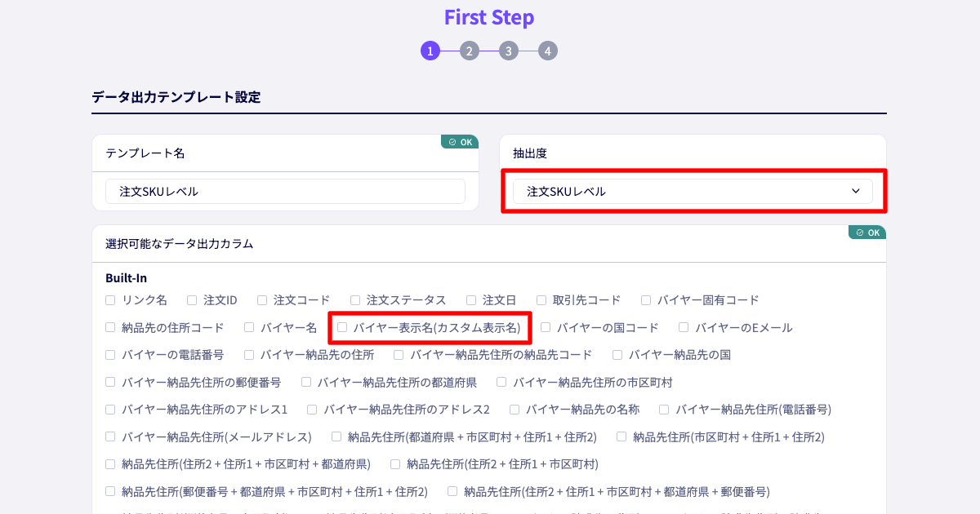The height and width of the screenshot is (514, 980).
Task: Enable バイヤー納品先住所の納品先コード checkbox
Action: click(399, 355)
